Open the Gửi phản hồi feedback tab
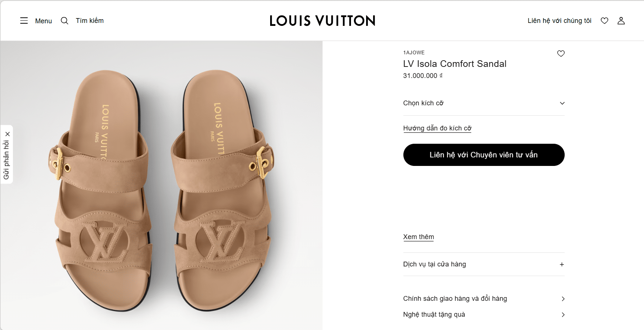The width and height of the screenshot is (644, 330). pos(6,160)
